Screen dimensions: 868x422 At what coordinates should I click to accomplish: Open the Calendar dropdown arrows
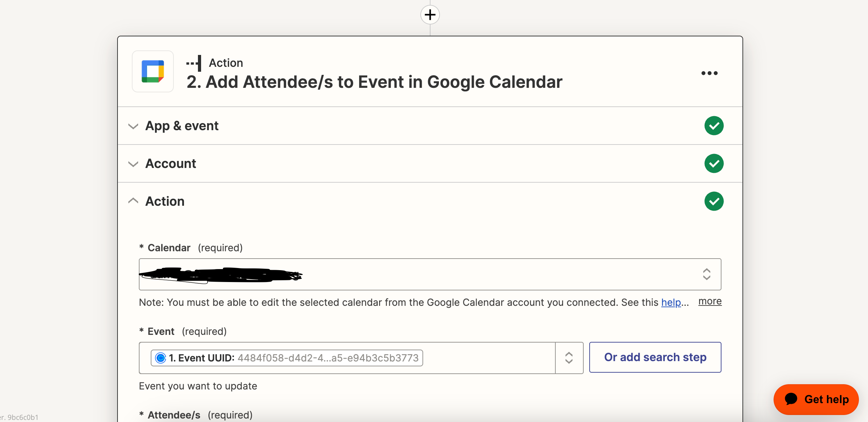[x=706, y=274]
